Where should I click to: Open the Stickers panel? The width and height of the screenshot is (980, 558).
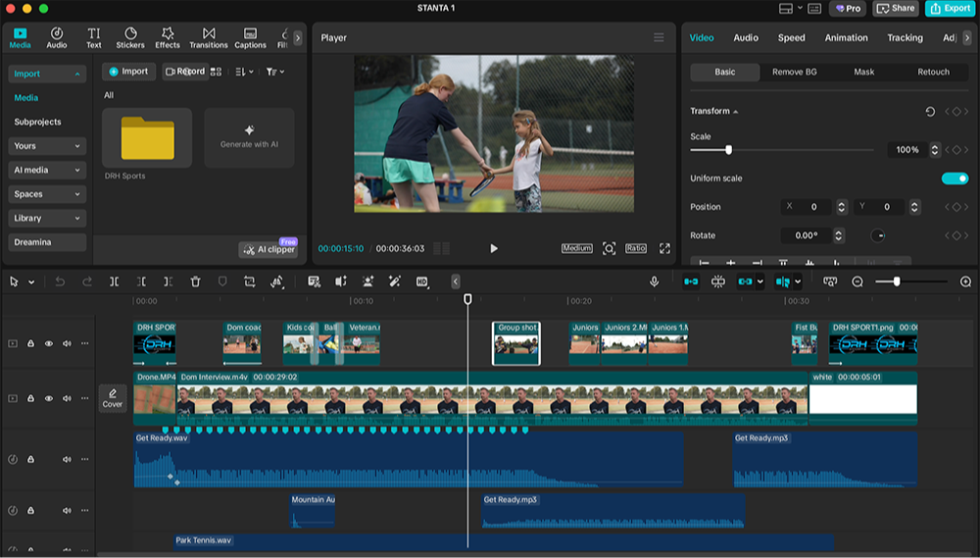click(130, 37)
